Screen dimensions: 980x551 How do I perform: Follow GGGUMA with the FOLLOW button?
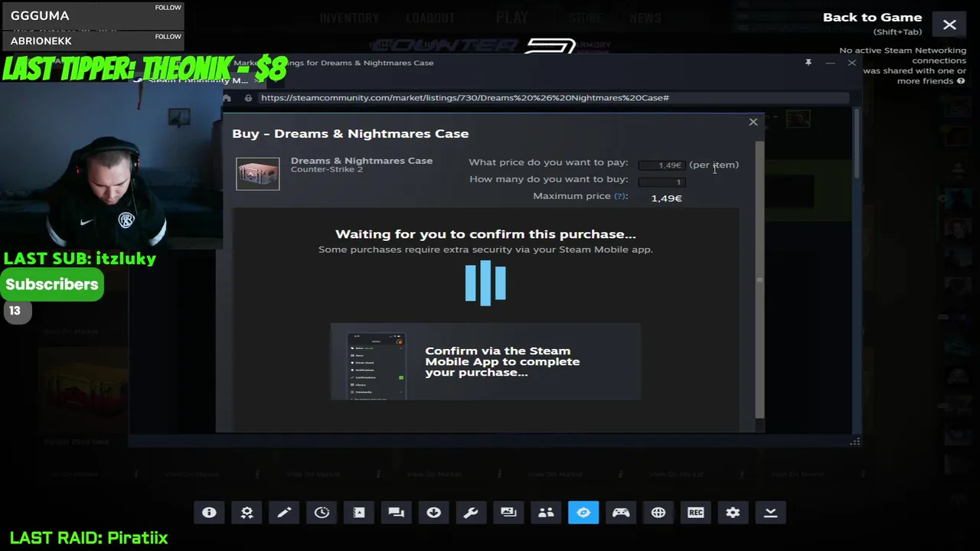tap(168, 8)
